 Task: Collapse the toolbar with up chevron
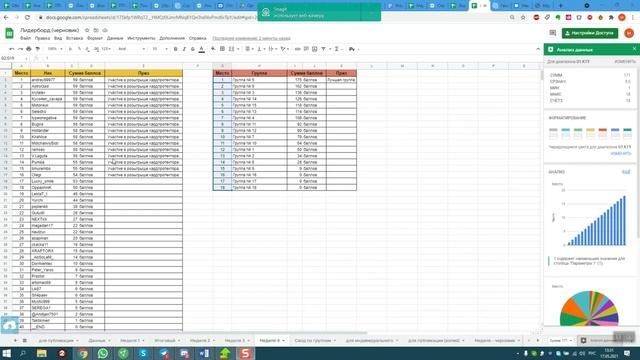click(538, 49)
